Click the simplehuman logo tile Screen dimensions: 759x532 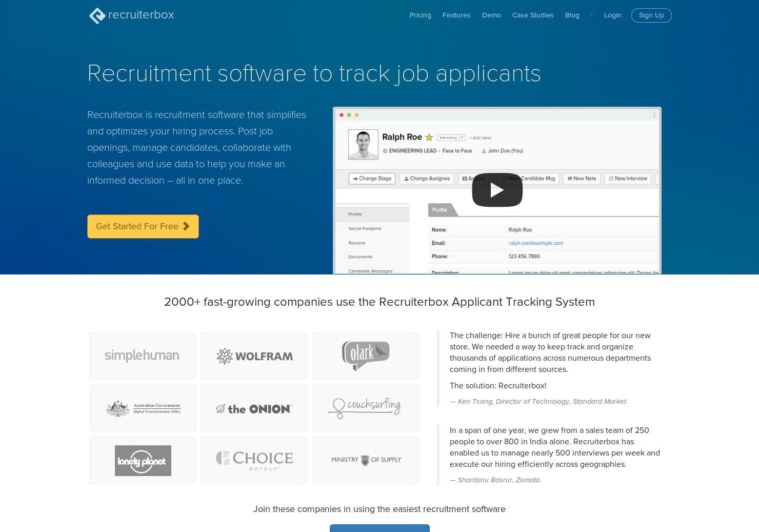[x=143, y=356]
